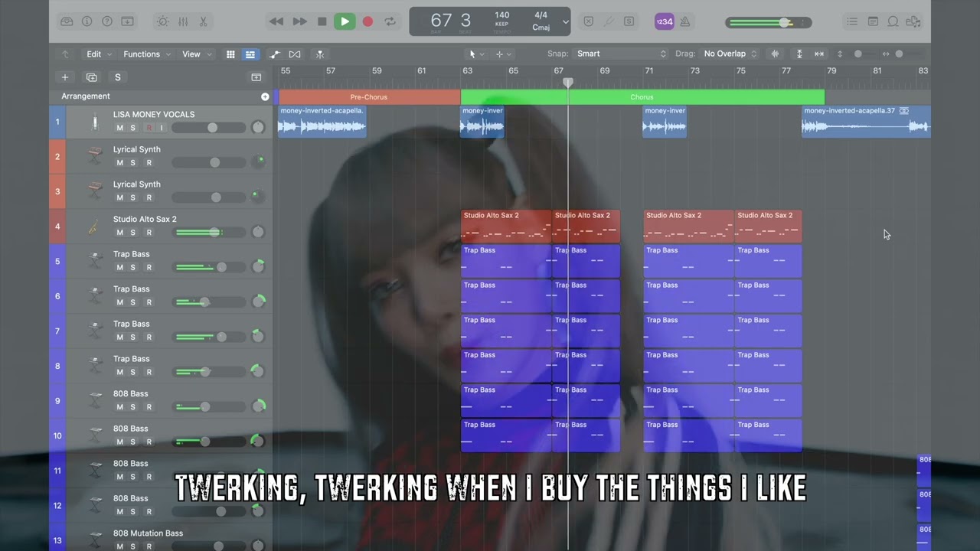The width and height of the screenshot is (980, 551).
Task: Open the Note Pads icon
Action: point(873,21)
